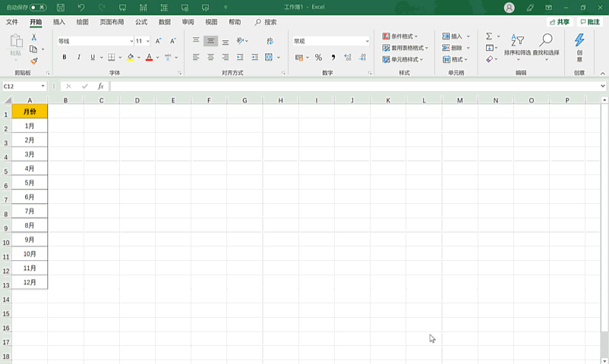609x364 pixels.
Task: Click the Share button
Action: 560,22
